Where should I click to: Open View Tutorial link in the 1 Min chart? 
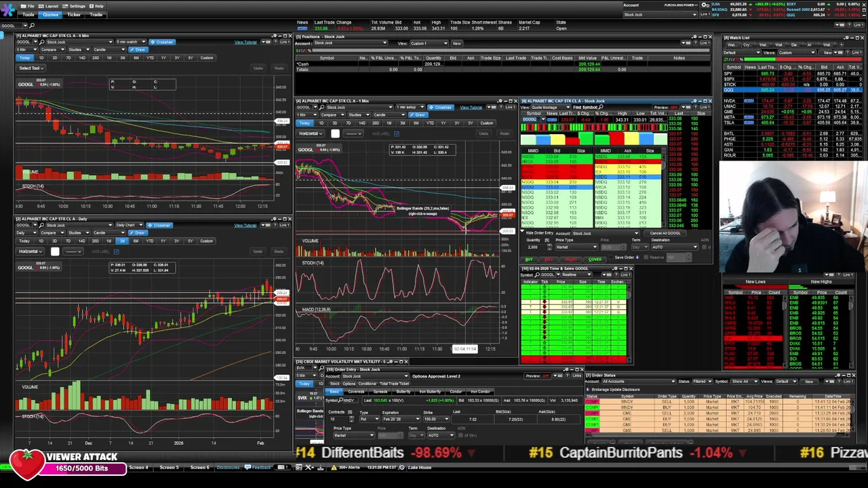point(471,107)
